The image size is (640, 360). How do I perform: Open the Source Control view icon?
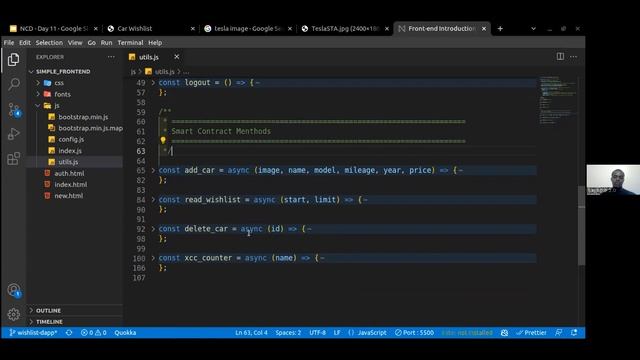click(x=14, y=110)
